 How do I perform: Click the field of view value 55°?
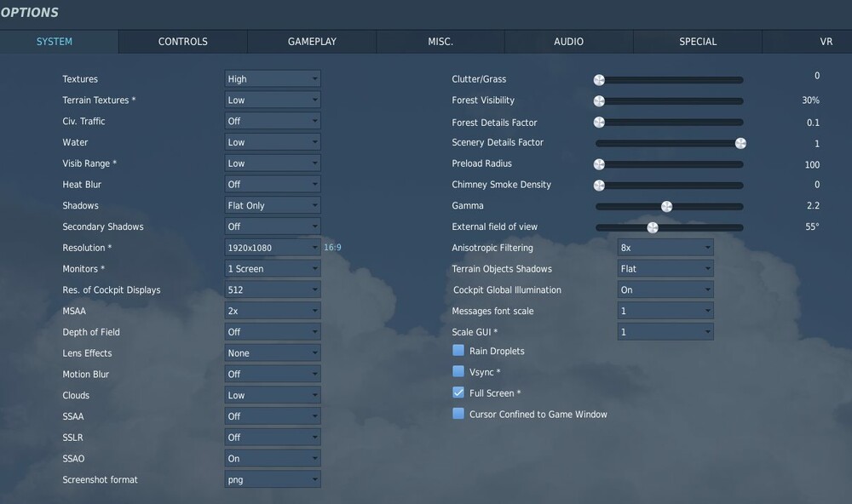pos(812,227)
